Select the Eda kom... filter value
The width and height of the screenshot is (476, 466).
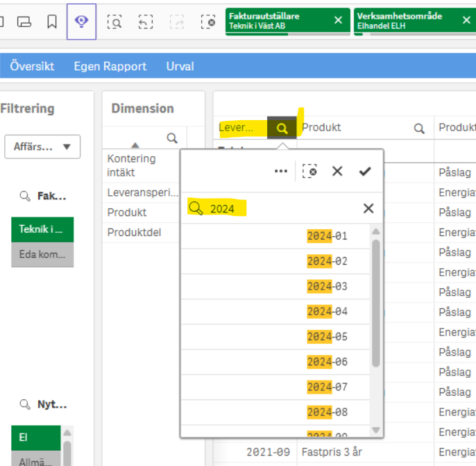[42, 255]
